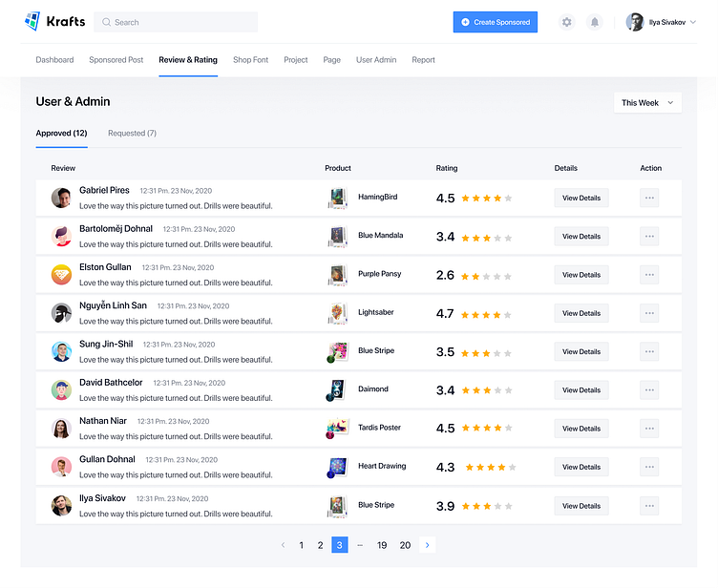Select the Approved (12) tab

[61, 134]
